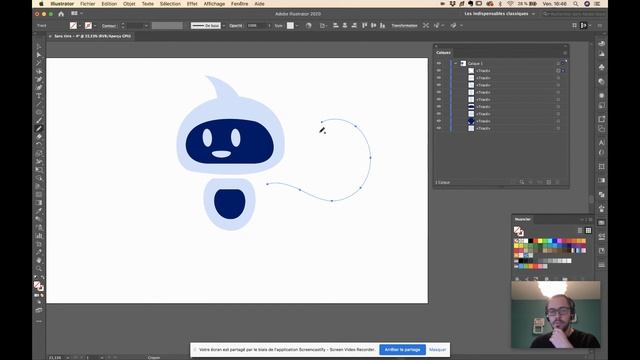
Task: Open the Objet menu
Action: click(129, 4)
